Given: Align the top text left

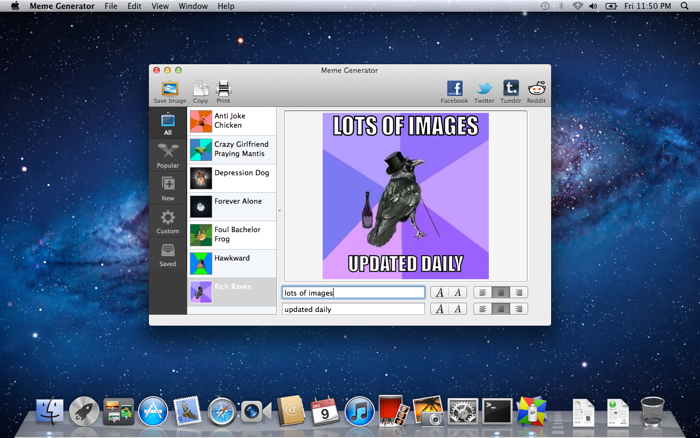Looking at the screenshot, I should [483, 292].
